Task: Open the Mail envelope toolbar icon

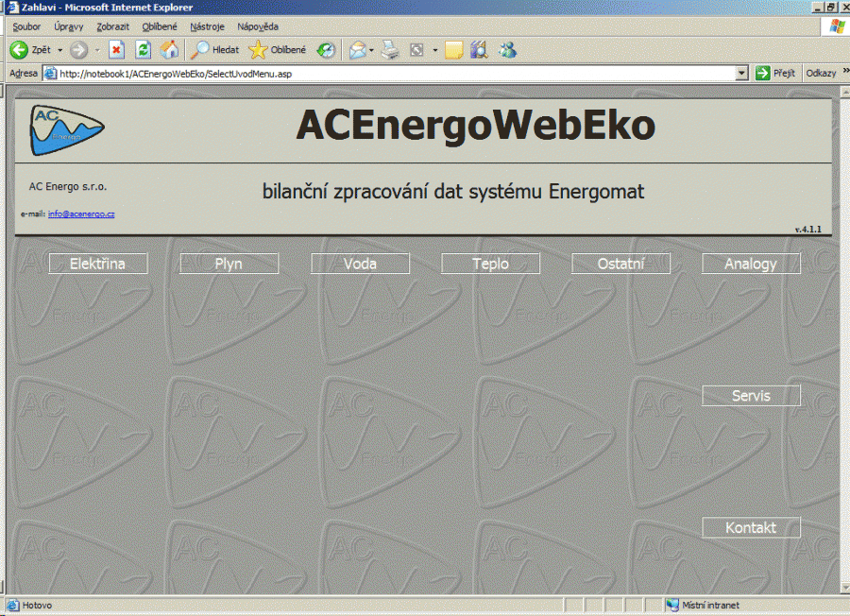Action: [x=357, y=50]
